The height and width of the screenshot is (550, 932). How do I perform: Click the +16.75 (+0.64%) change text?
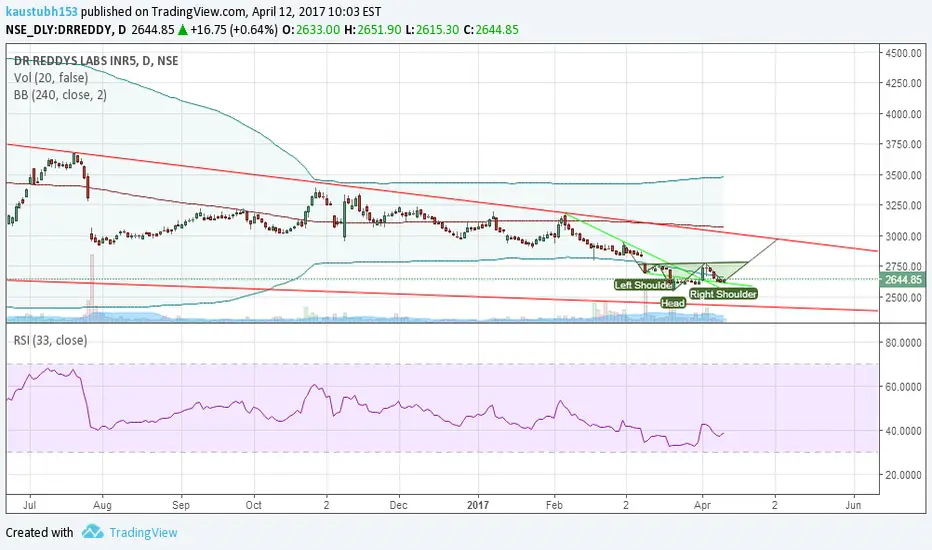pos(235,30)
